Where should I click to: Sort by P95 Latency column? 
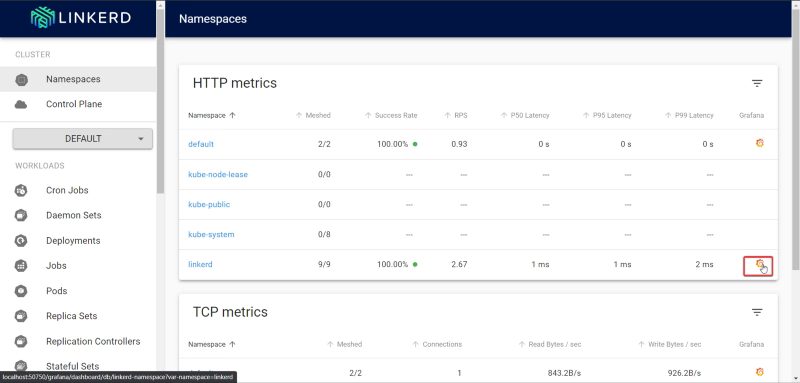(x=607, y=115)
